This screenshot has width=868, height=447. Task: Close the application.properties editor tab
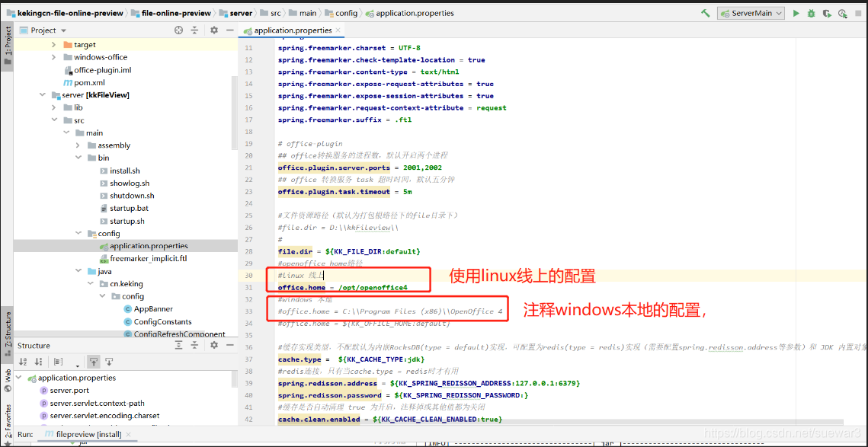coord(338,30)
